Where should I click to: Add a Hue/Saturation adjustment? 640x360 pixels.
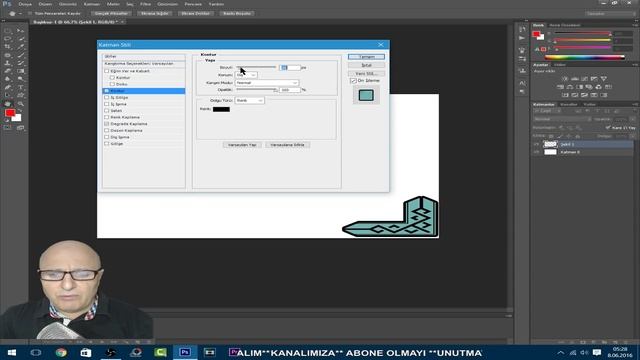coord(560,87)
